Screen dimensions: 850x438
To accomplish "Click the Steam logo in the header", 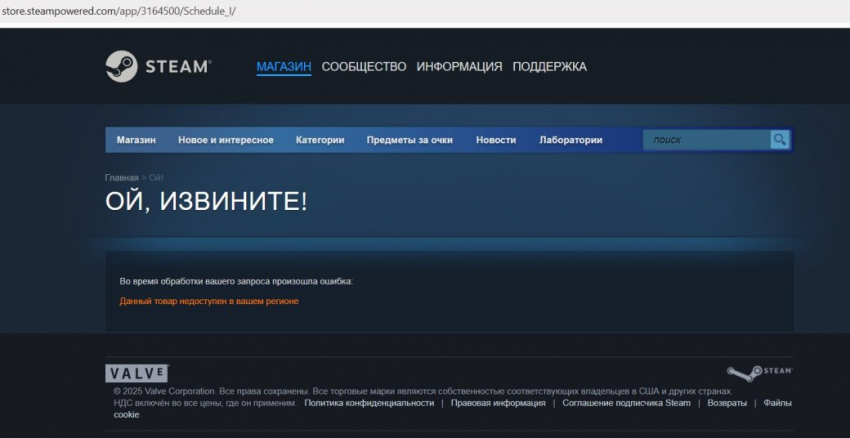I will 158,67.
